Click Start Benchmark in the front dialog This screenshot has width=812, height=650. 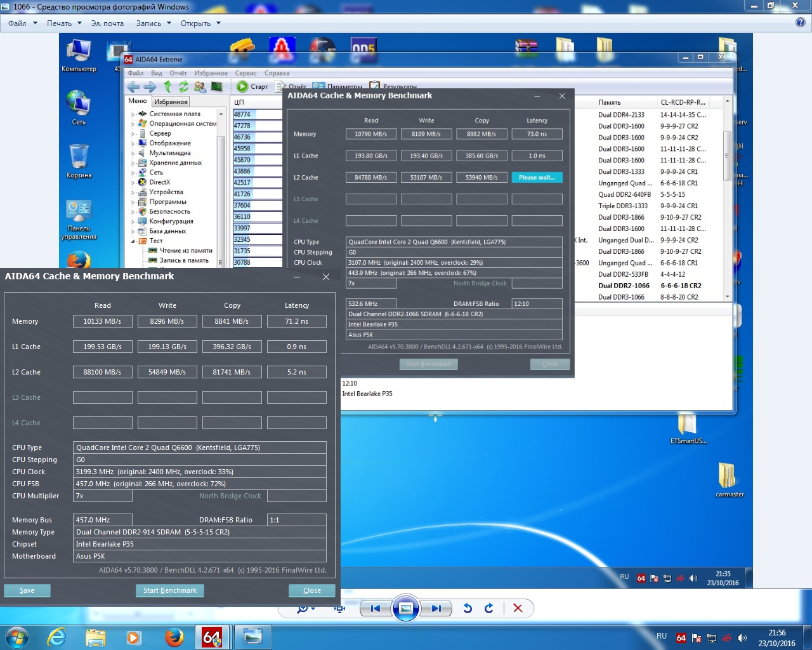170,590
